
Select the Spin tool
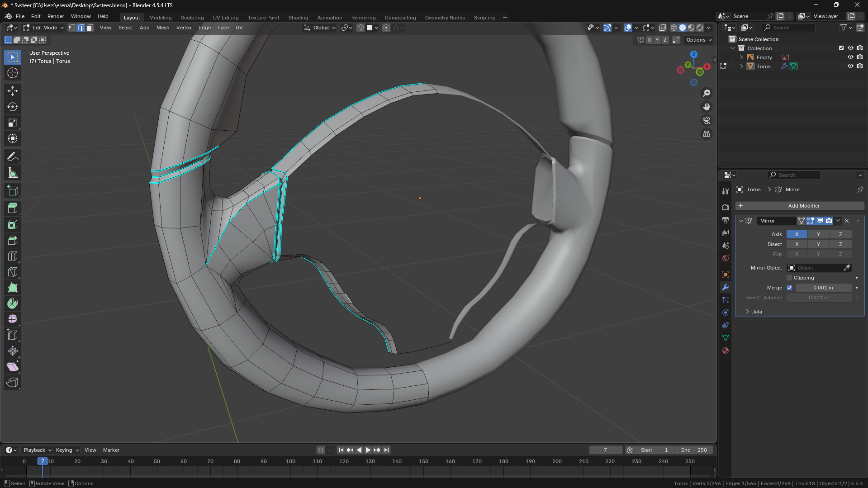(x=13, y=303)
